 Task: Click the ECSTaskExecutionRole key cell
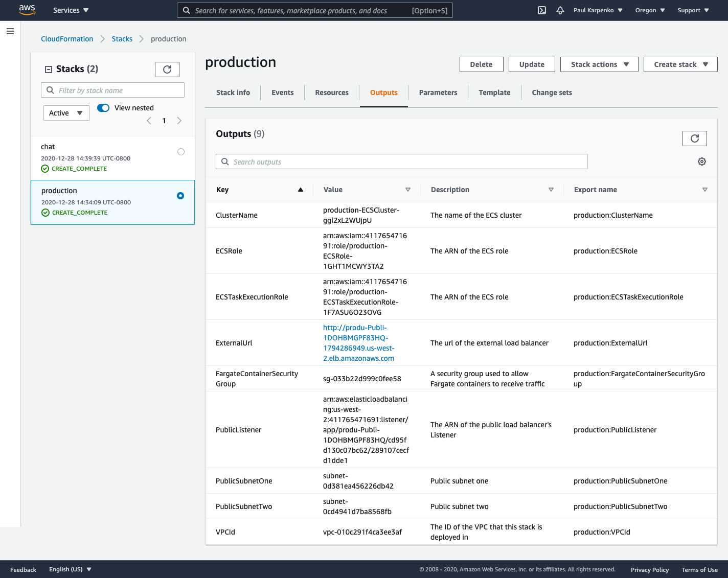(252, 297)
